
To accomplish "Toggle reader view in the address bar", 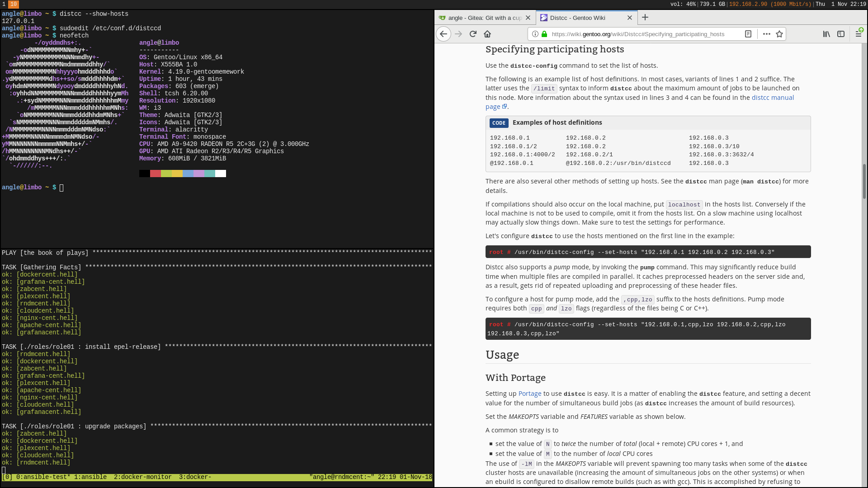I will click(748, 34).
